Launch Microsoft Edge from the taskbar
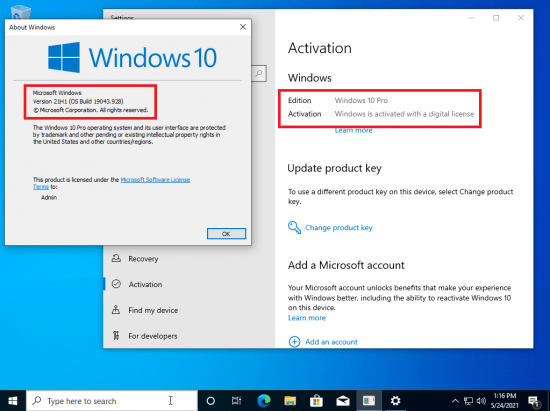Image resolution: width=550 pixels, height=411 pixels. (264, 400)
